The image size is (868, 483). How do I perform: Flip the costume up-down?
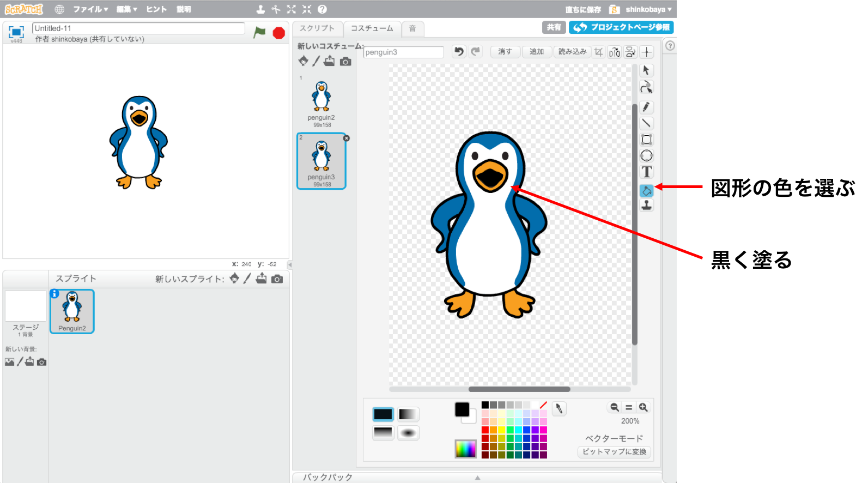tap(630, 52)
